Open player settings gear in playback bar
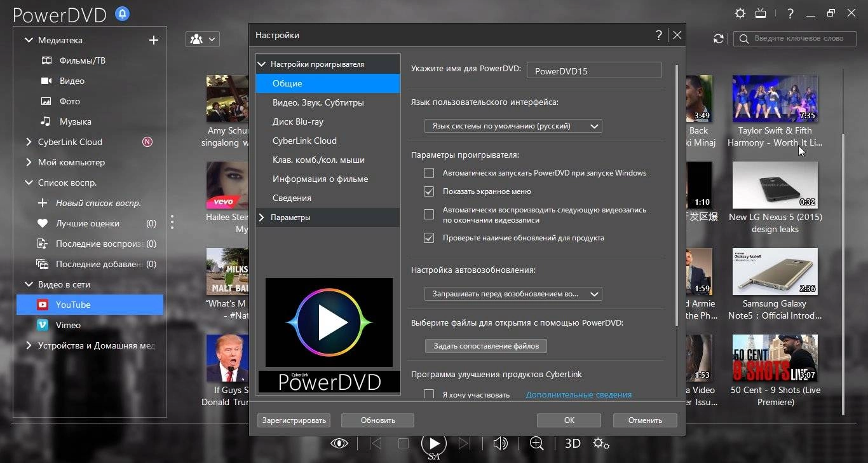The width and height of the screenshot is (868, 463). (600, 443)
